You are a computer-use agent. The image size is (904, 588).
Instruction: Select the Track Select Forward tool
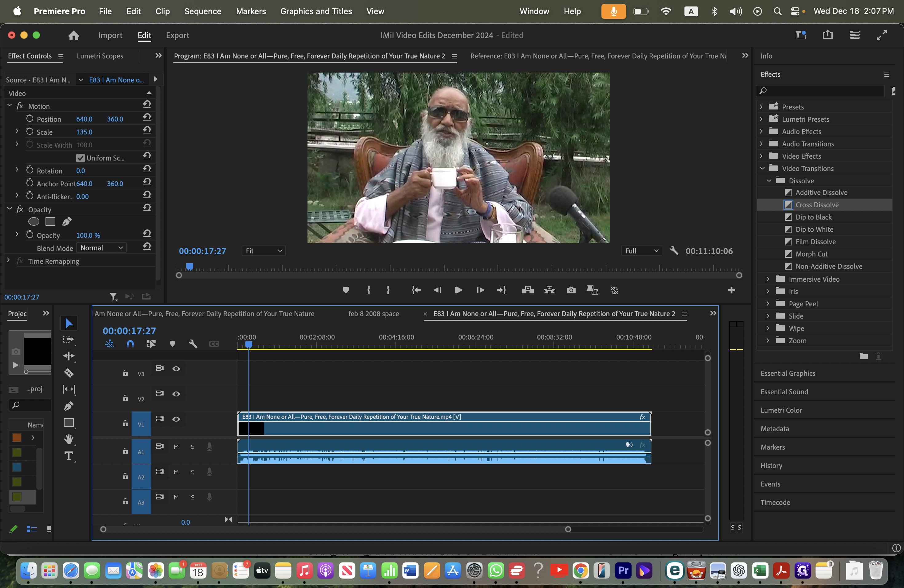(x=68, y=340)
